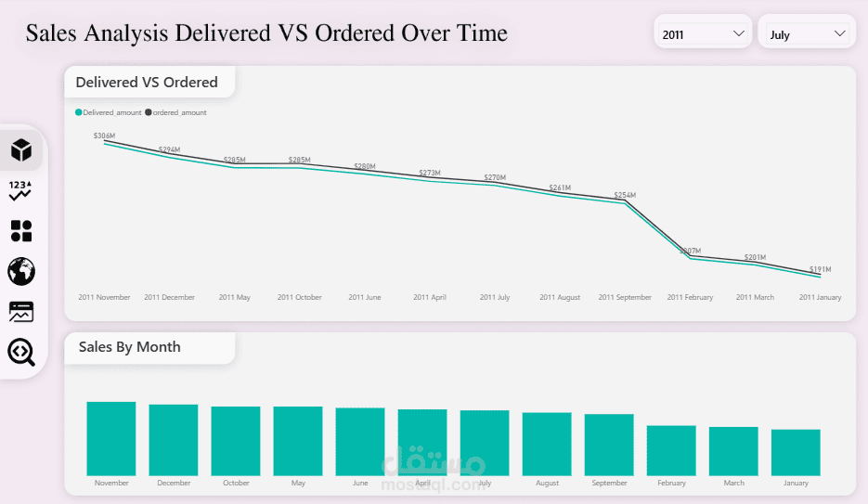The height and width of the screenshot is (504, 868).
Task: Toggle Delivered_amount legend entry
Action: (x=109, y=112)
